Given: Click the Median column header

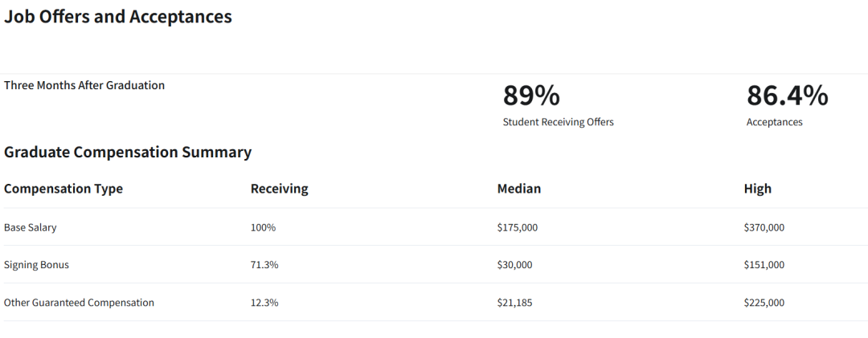Looking at the screenshot, I should click(519, 189).
